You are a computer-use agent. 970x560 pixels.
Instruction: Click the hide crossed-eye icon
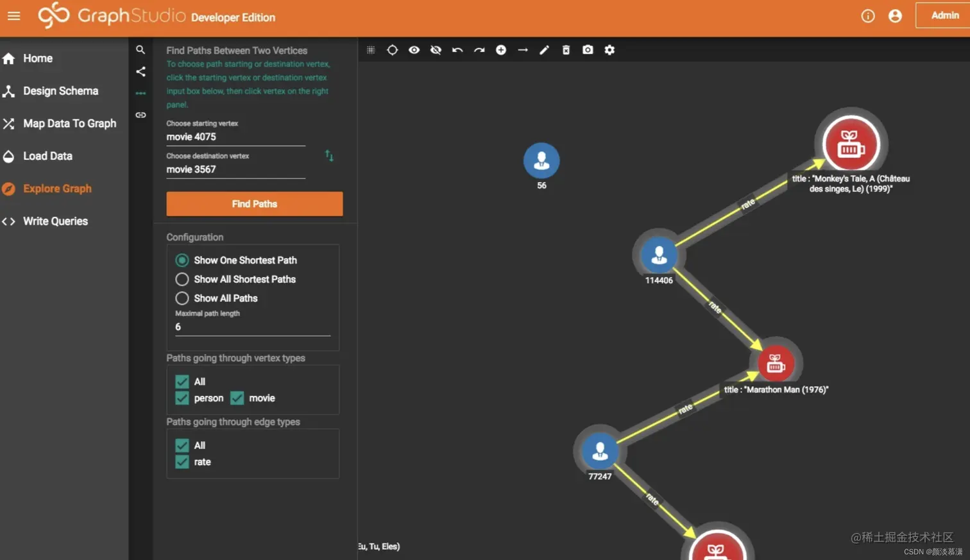pos(436,50)
